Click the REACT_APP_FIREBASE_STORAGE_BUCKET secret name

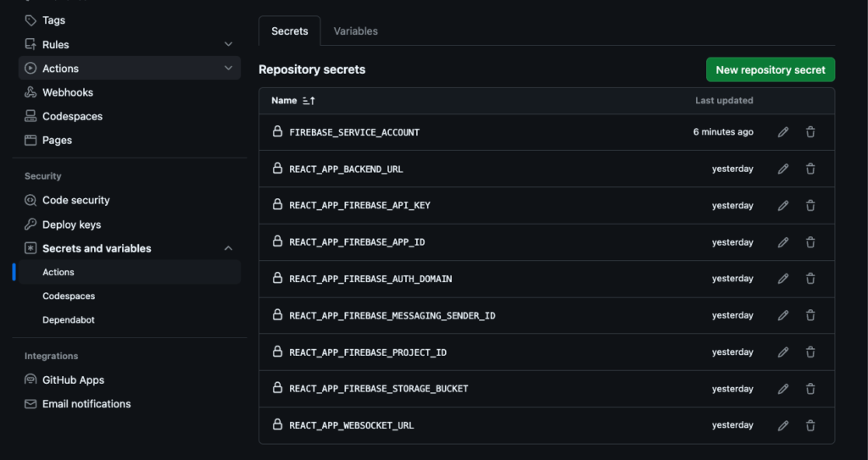pyautogui.click(x=379, y=389)
